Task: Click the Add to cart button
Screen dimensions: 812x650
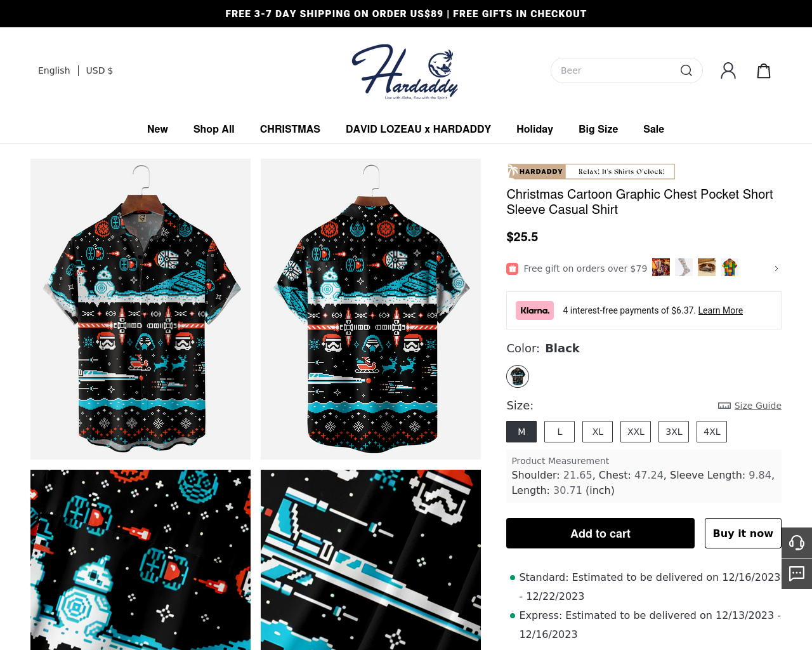Action: tap(600, 533)
